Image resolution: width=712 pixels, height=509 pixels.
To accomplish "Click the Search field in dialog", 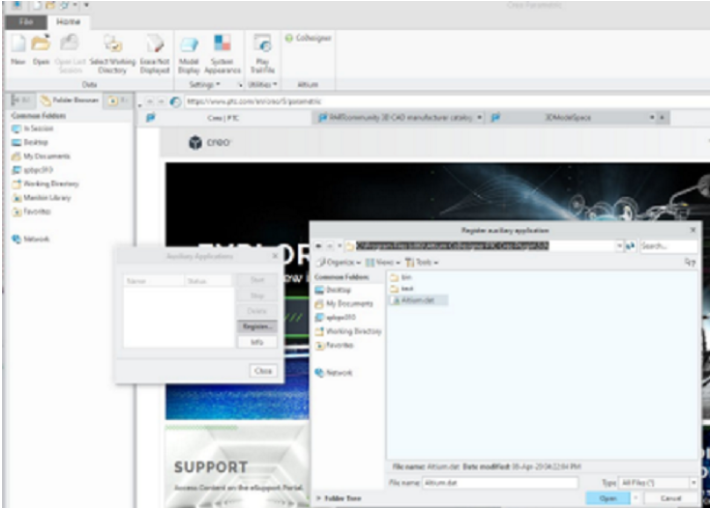I will click(668, 246).
